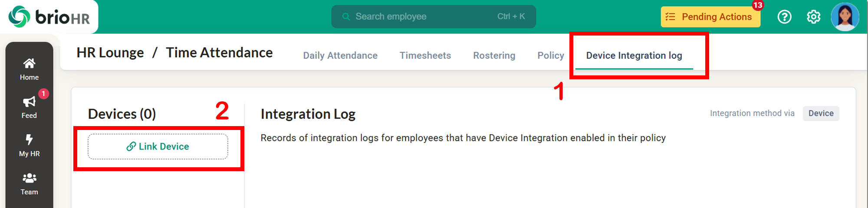Screen dimensions: 868x208
Task: Open the Rostering tab
Action: pos(494,55)
